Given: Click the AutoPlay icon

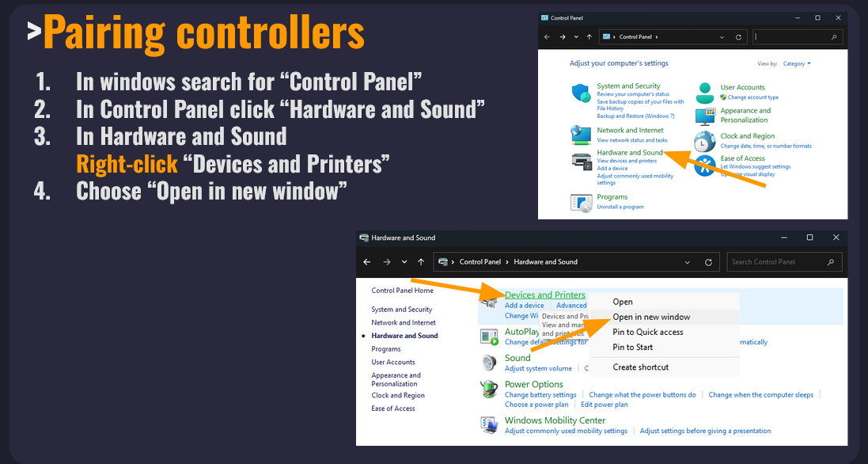Looking at the screenshot, I should 489,336.
